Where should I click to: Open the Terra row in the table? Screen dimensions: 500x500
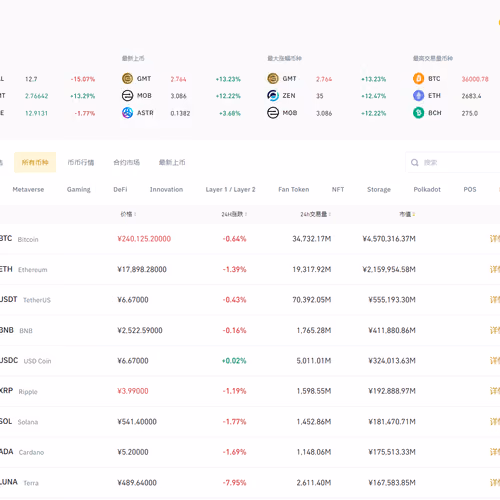coord(250,483)
